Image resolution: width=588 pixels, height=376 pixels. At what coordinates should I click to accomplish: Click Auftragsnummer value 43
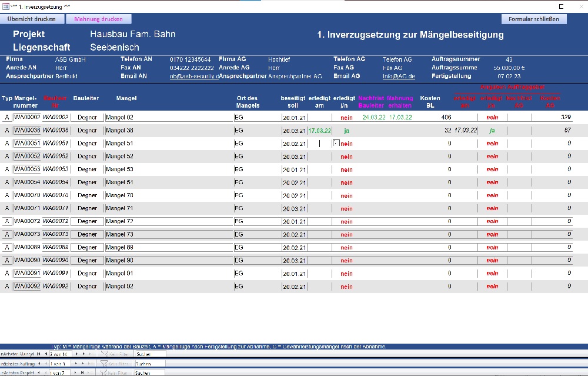pyautogui.click(x=509, y=59)
